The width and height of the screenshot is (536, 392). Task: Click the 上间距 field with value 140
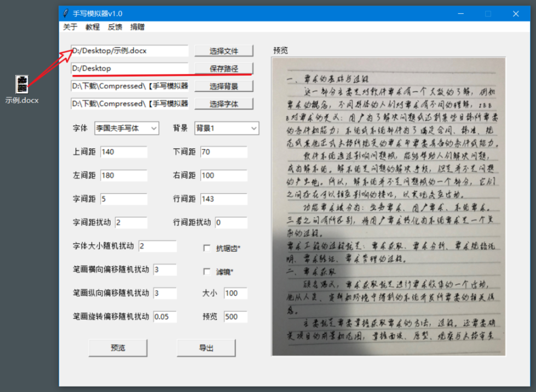point(124,152)
